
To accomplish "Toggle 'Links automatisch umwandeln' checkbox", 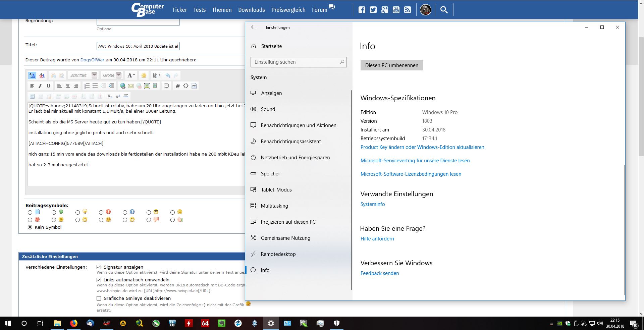I will (99, 280).
